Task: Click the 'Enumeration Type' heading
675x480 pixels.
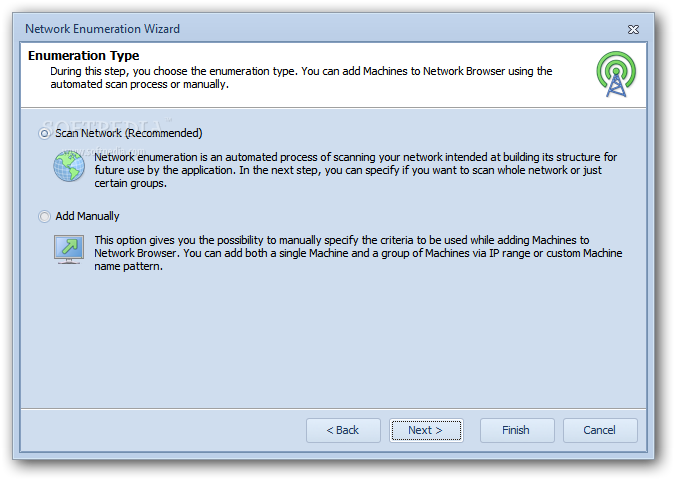Action: (84, 56)
